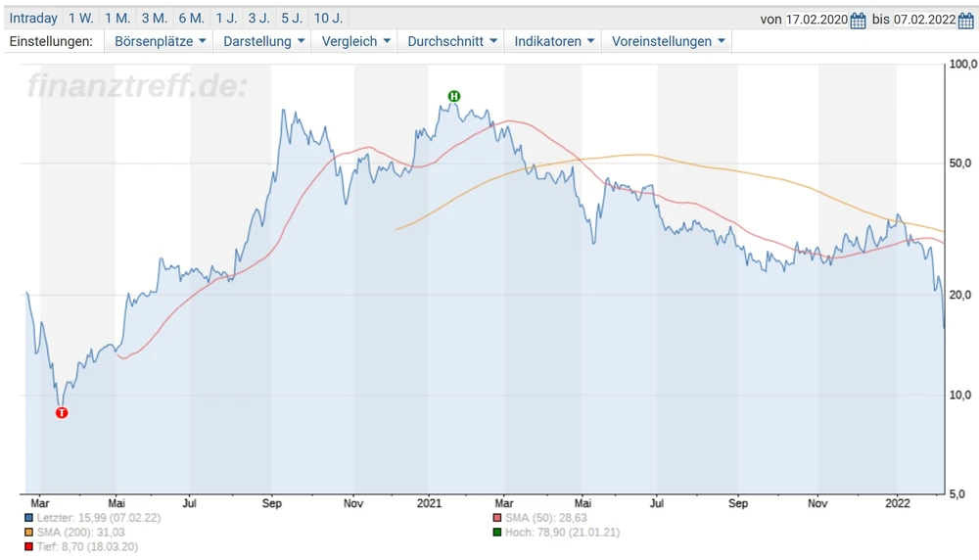Switch to the Intraday tab

33,19
